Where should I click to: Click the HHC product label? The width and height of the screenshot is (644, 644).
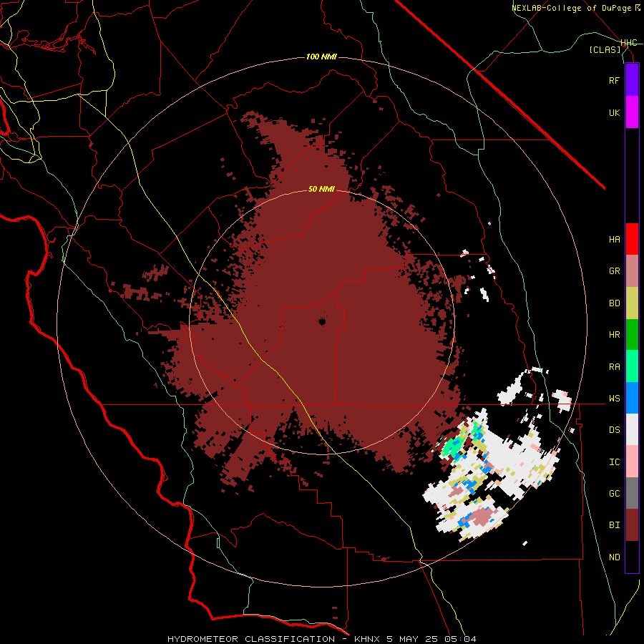pyautogui.click(x=628, y=43)
